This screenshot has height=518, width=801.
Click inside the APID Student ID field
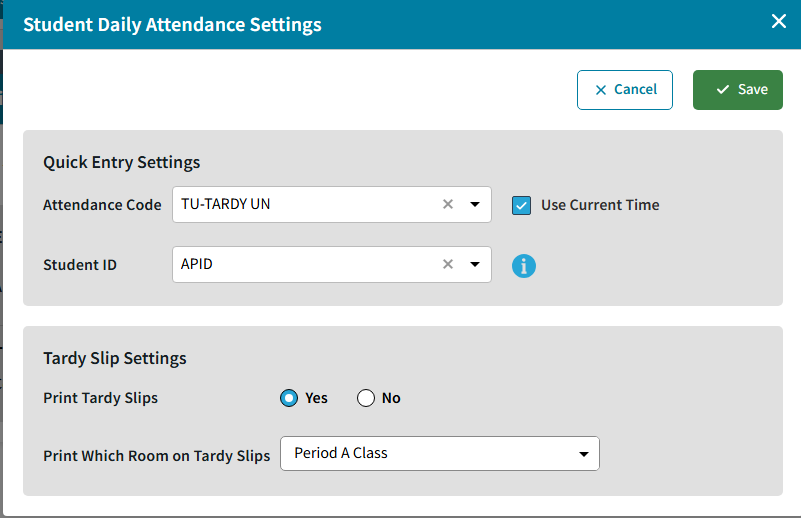[300, 265]
